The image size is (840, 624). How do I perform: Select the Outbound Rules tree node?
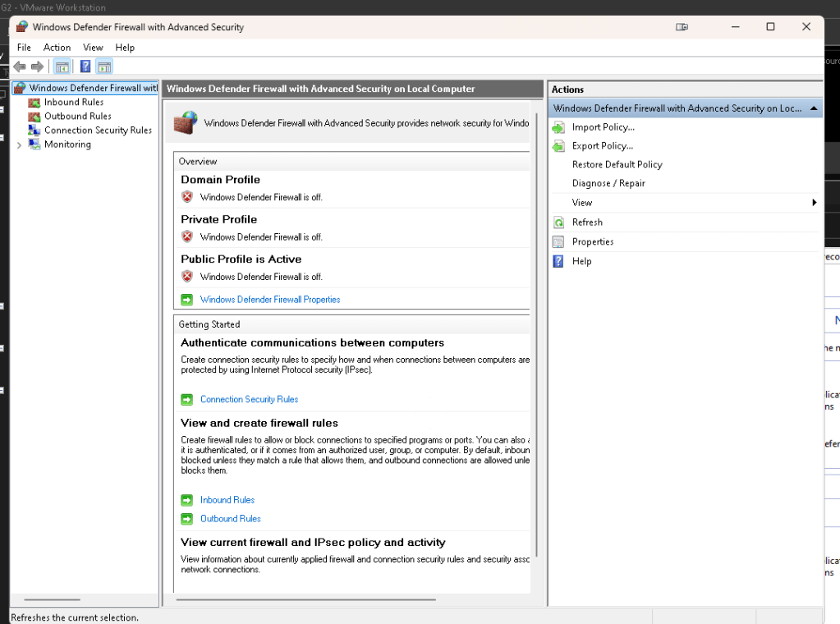[78, 117]
